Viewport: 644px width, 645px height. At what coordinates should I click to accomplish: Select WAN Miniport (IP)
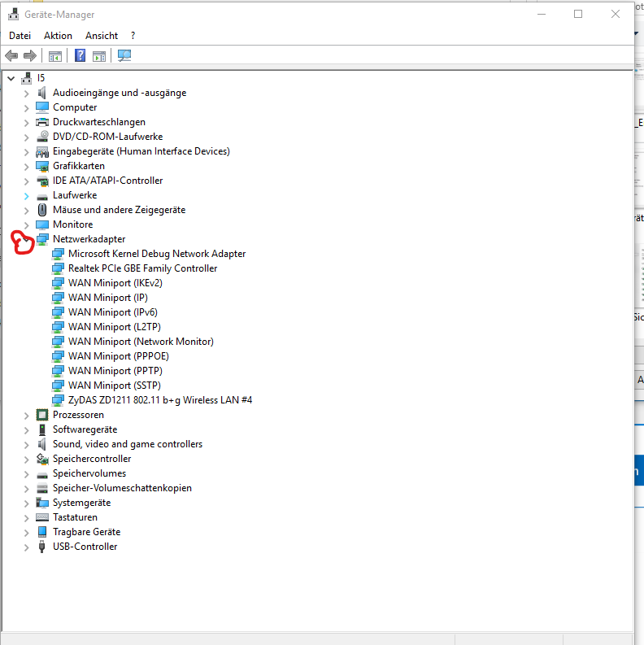point(108,298)
